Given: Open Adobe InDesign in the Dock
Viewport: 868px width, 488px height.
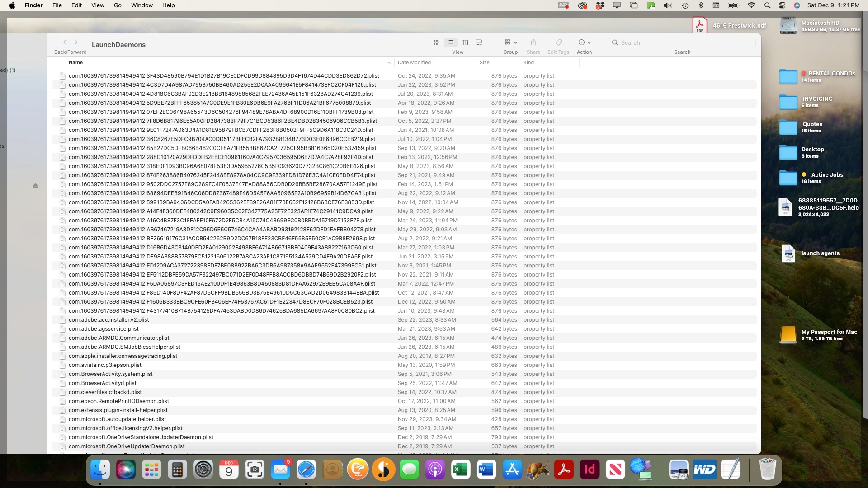Looking at the screenshot, I should coord(590,470).
